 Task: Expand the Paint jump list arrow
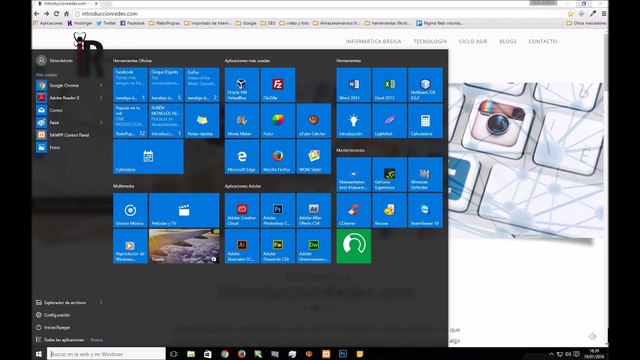[101, 122]
